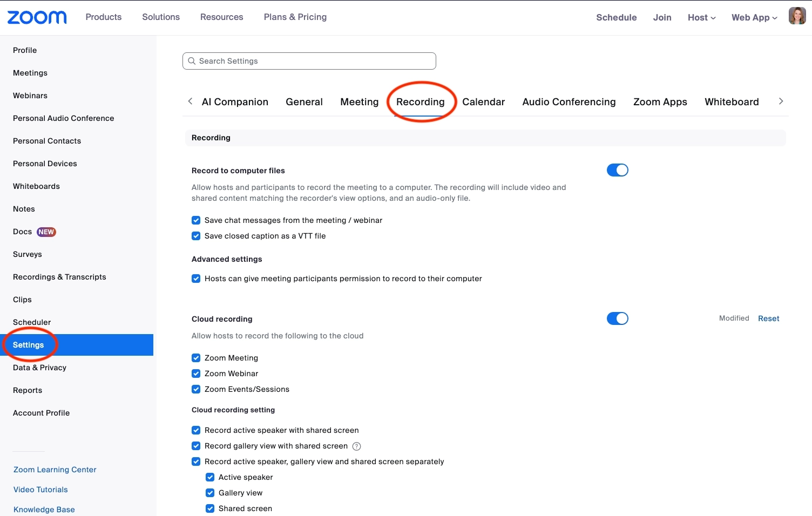This screenshot has width=812, height=516.
Task: Uncheck Save closed caption as VTT file
Action: pyautogui.click(x=196, y=236)
